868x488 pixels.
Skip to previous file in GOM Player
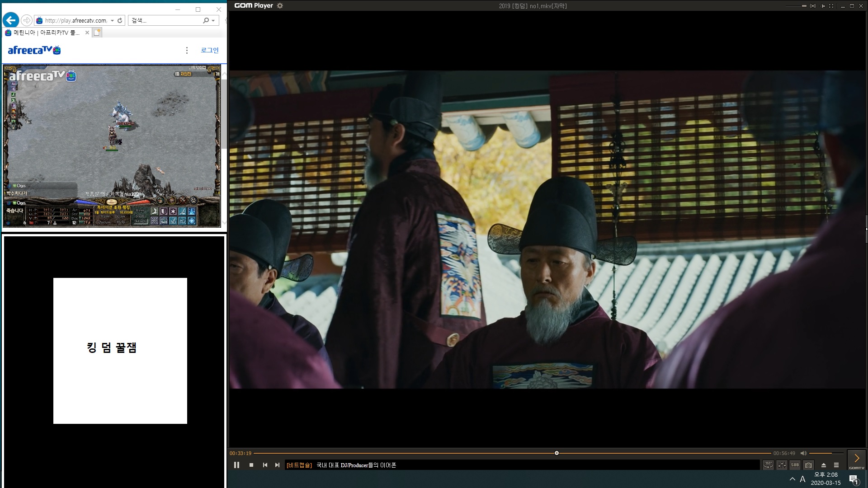point(265,465)
